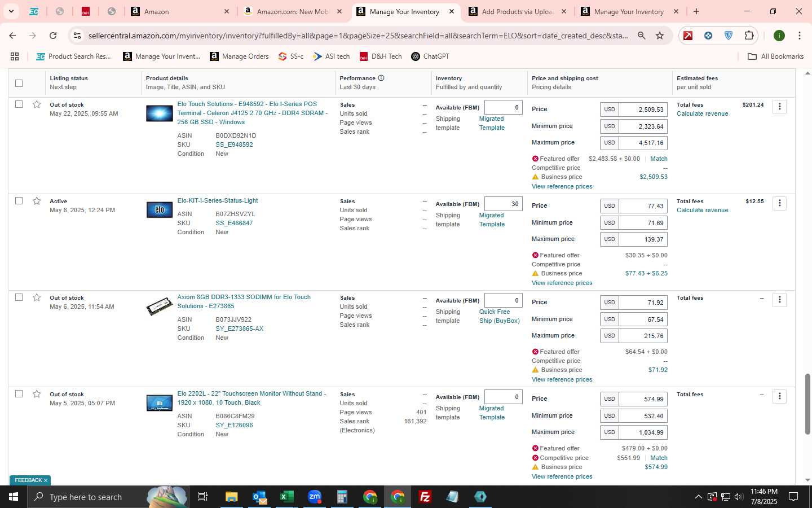The height and width of the screenshot is (508, 812).
Task: Tick the select-all checkbox in table header
Action: (19, 83)
